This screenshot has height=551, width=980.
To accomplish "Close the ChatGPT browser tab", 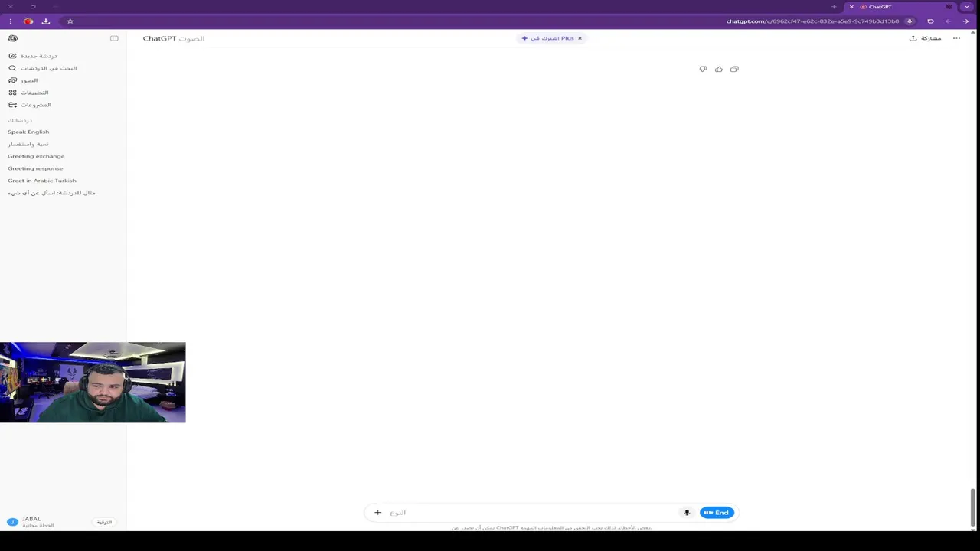I will click(x=851, y=7).
